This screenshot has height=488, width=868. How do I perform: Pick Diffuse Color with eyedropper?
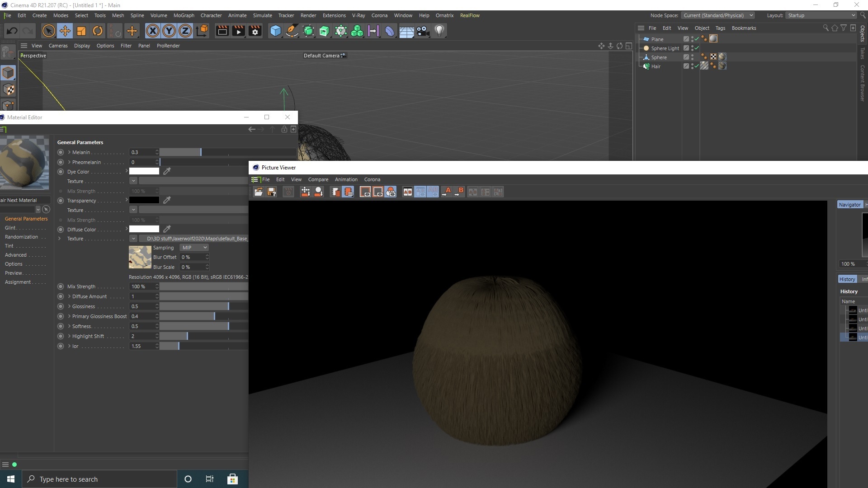167,229
